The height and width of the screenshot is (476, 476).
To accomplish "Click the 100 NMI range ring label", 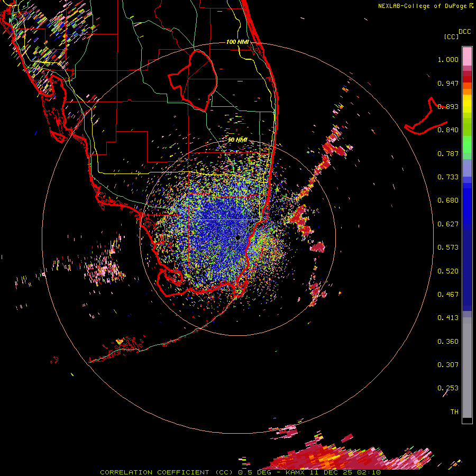I will point(237,42).
